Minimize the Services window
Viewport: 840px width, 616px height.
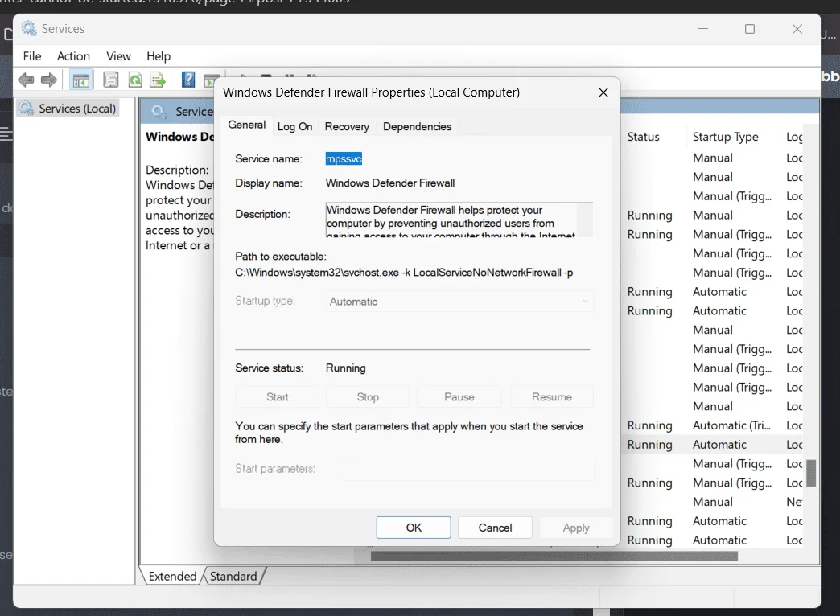[x=703, y=29]
